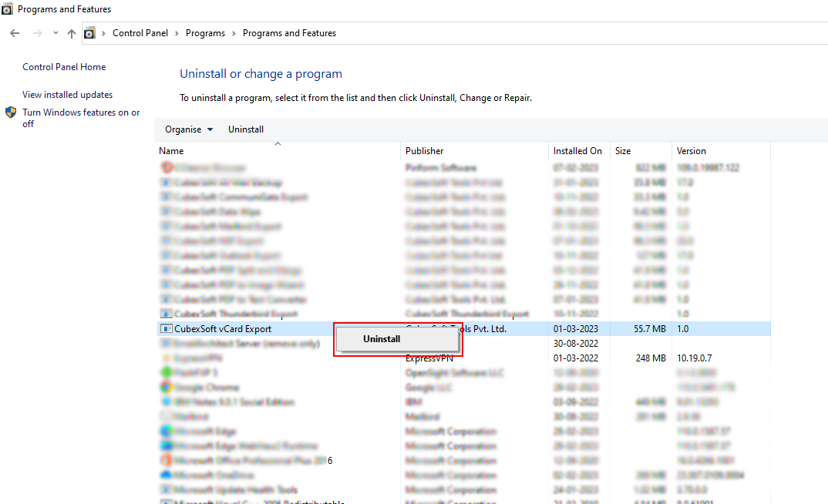Click the Programs and Features title bar icon
This screenshot has height=504, width=828.
(x=8, y=9)
